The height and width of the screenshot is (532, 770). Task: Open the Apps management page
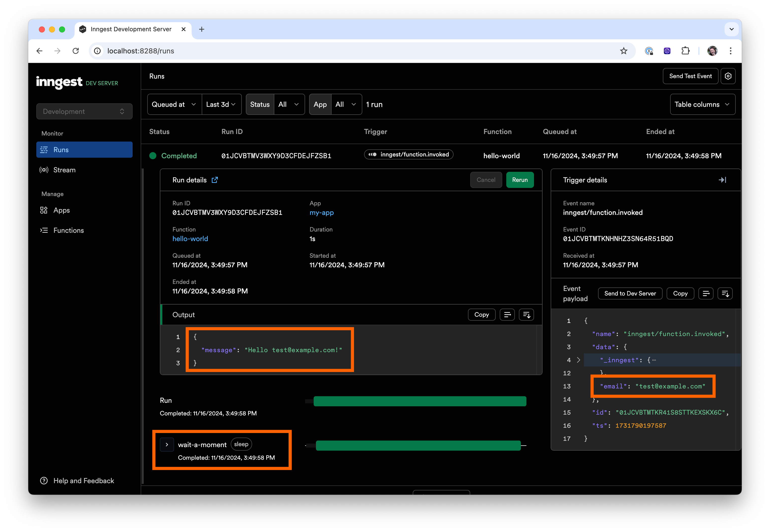tap(61, 210)
